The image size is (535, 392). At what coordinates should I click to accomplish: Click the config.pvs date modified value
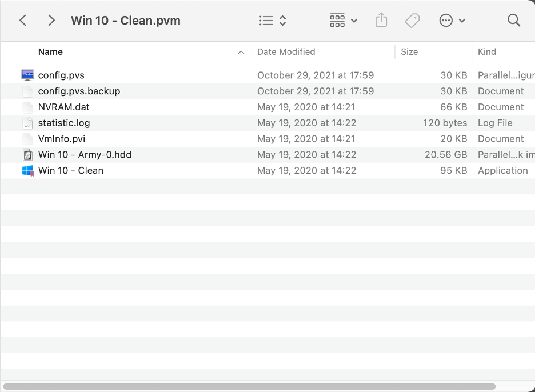[316, 75]
